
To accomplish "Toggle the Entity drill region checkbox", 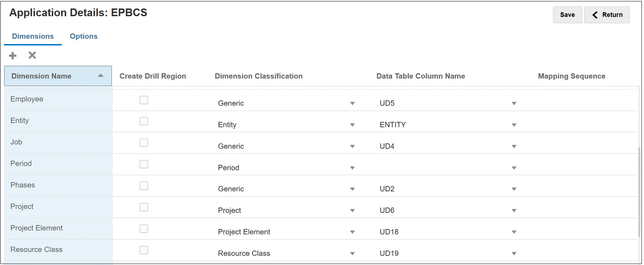I will click(x=144, y=121).
